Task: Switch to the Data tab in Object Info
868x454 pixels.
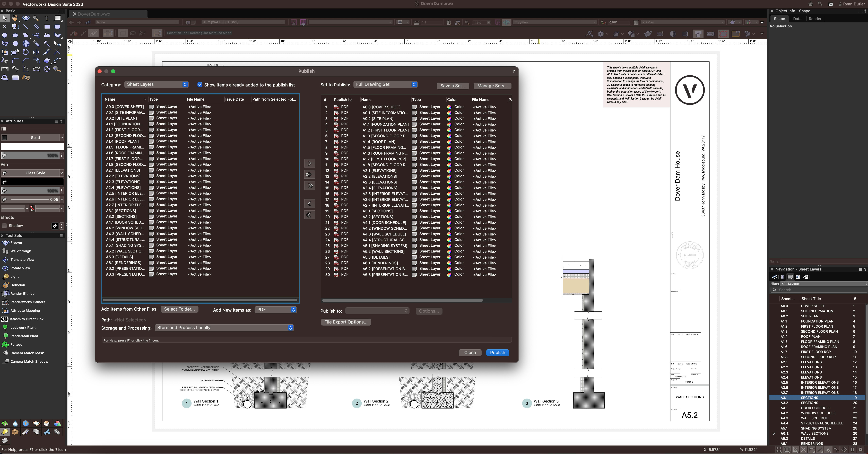Action: pos(797,19)
